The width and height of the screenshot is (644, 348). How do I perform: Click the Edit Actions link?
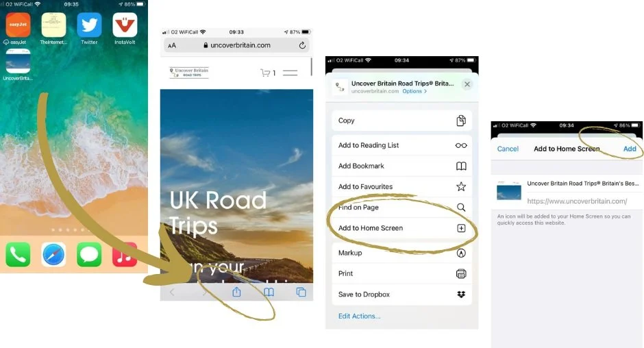360,316
